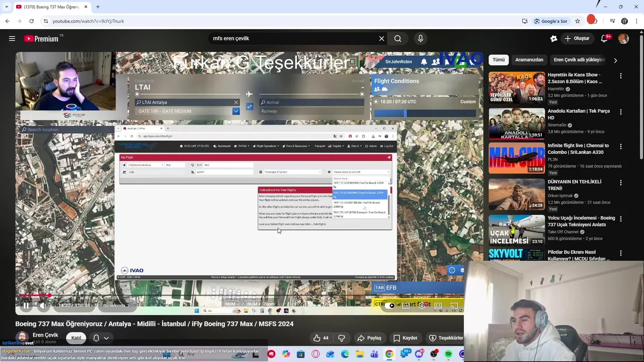
Task: Bookmark the page with the star
Action: click(578, 21)
